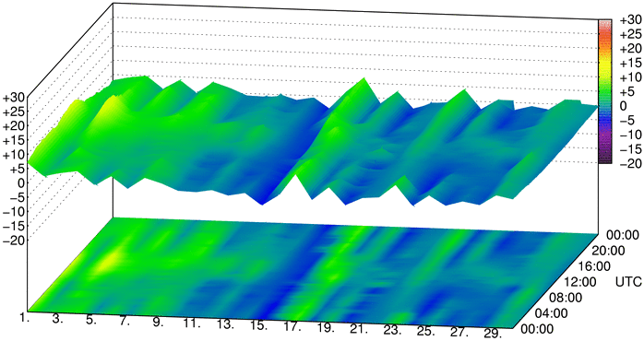
Task: Select "+20" on the vertical value axis
Action: pos(15,127)
